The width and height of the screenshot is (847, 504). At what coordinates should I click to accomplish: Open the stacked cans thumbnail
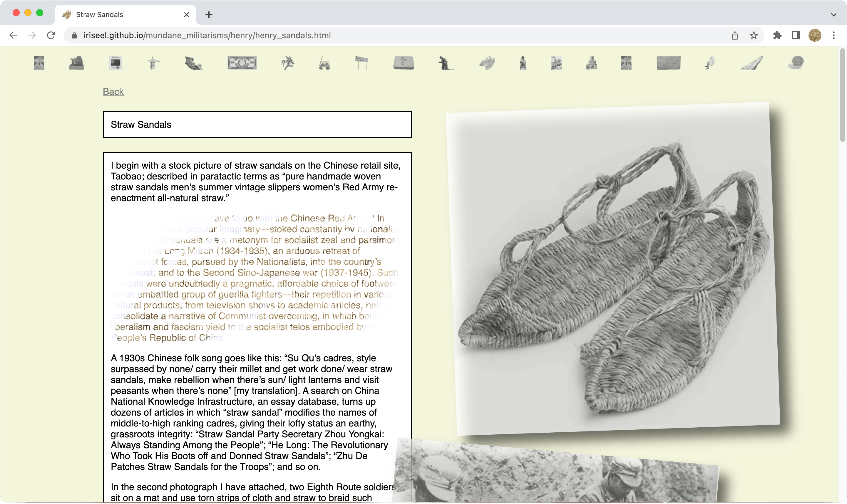coord(592,63)
